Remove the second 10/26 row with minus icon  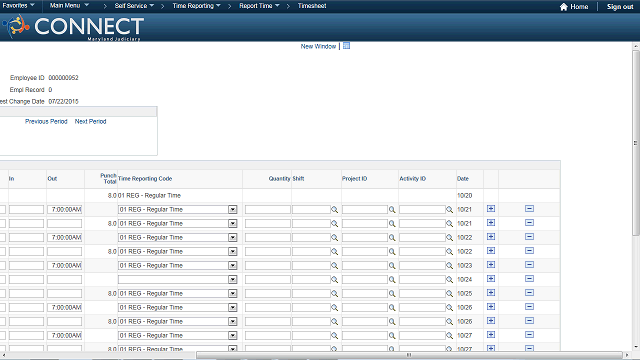pyautogui.click(x=529, y=321)
